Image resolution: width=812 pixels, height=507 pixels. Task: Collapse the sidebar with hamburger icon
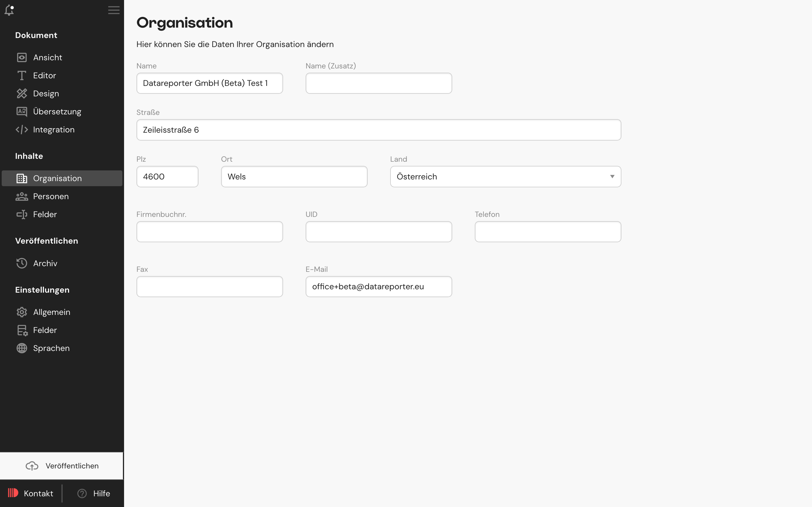[x=114, y=10]
